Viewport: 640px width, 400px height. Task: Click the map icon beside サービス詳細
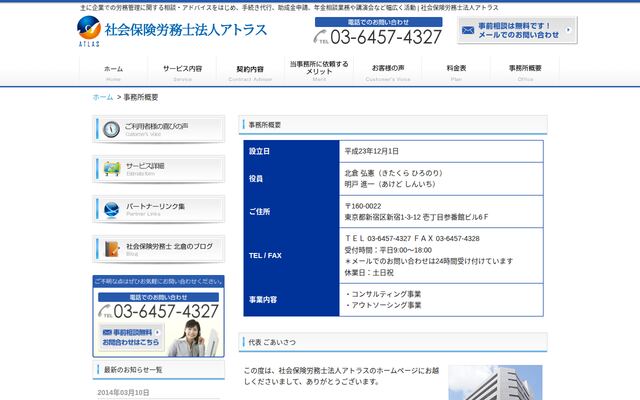pyautogui.click(x=112, y=169)
